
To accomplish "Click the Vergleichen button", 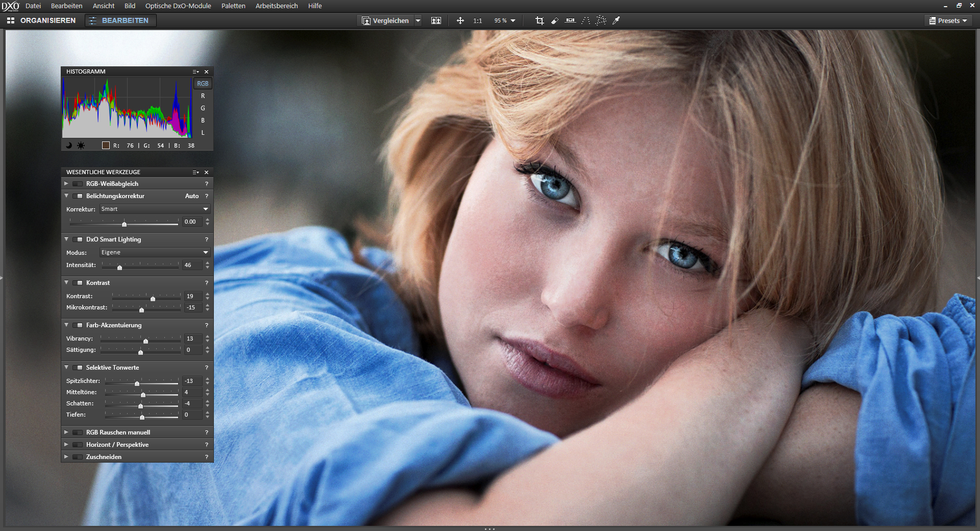I will point(386,20).
